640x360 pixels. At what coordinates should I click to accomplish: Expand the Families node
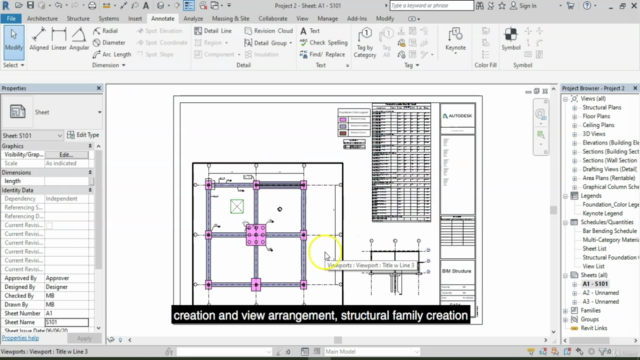click(x=565, y=311)
